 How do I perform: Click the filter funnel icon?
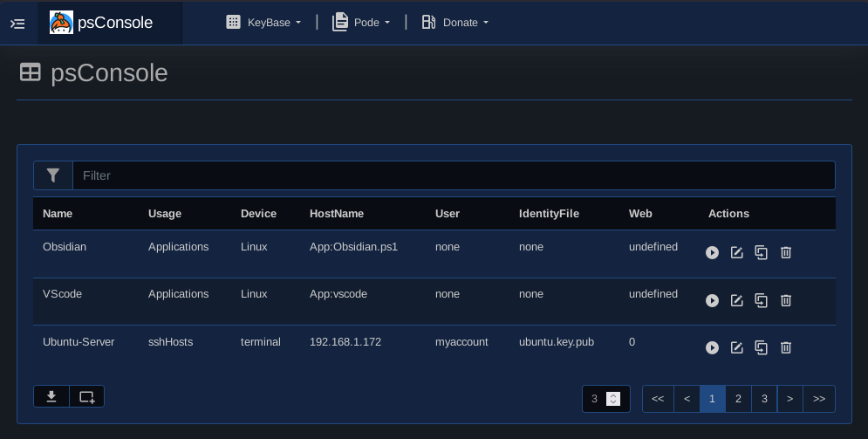[x=53, y=175]
